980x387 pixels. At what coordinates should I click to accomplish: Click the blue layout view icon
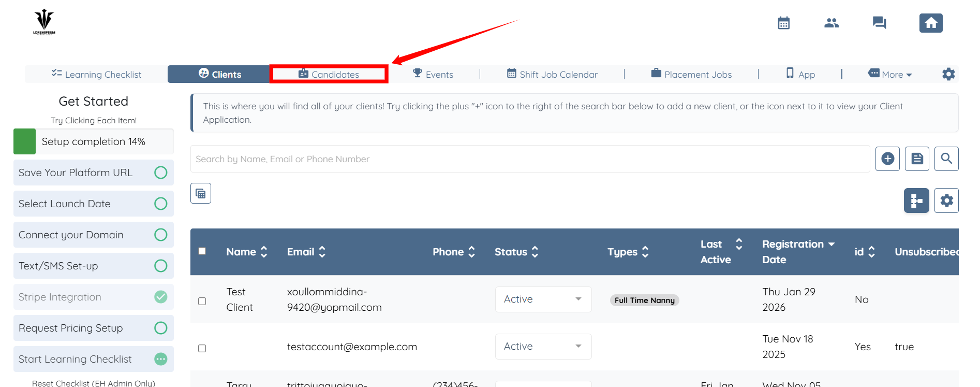coord(916,200)
